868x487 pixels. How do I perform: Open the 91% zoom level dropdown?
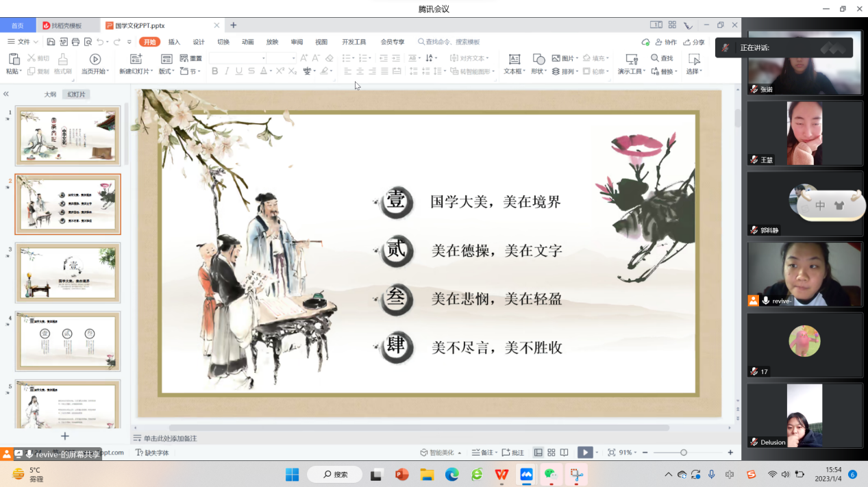click(628, 453)
